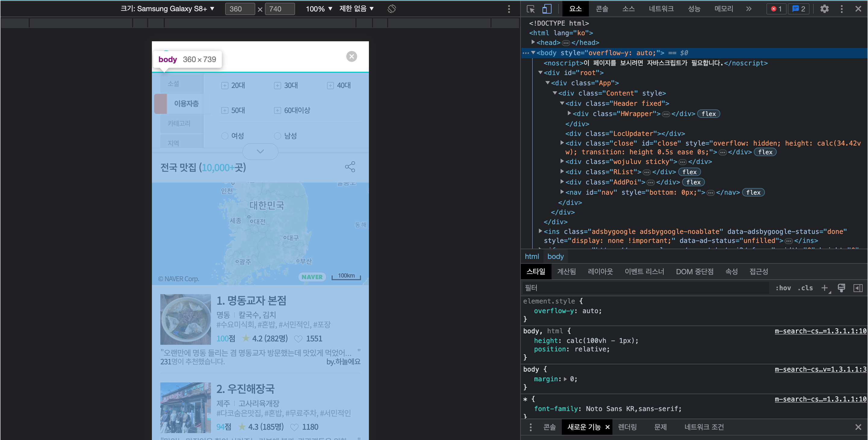
Task: Open DevTools settings gear
Action: (x=824, y=9)
